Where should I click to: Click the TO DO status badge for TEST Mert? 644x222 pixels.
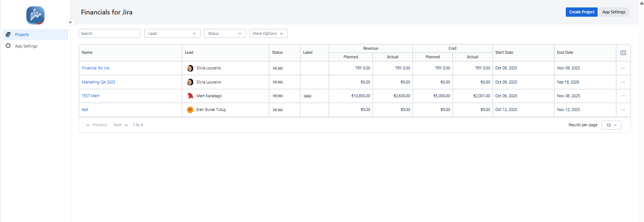(x=278, y=96)
